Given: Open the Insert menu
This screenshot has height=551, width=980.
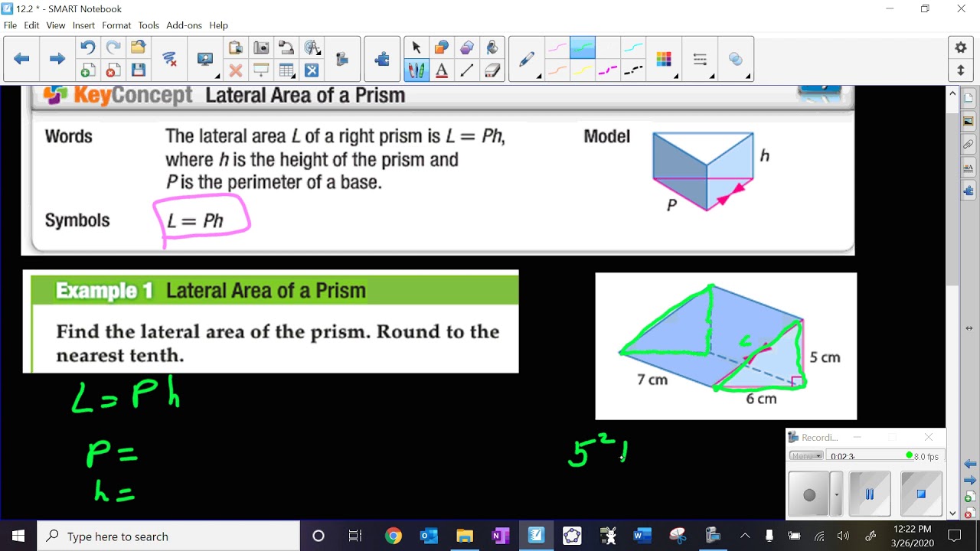Looking at the screenshot, I should click(83, 25).
